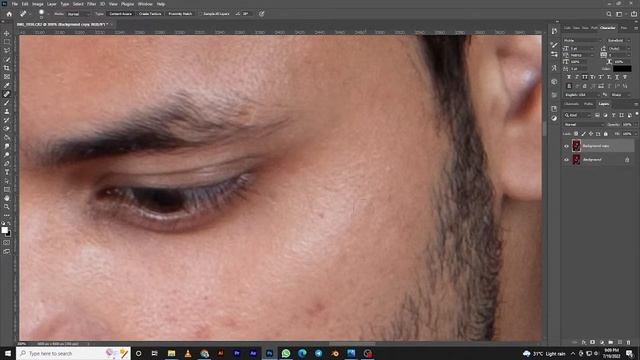Select the Crop tool
This screenshot has width=640, height=360.
pos(7,68)
